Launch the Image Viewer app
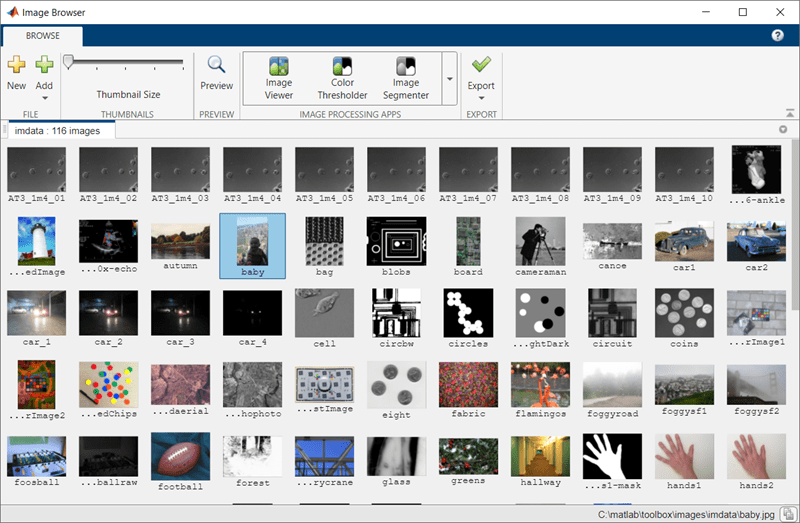The image size is (800, 523). pyautogui.click(x=279, y=67)
